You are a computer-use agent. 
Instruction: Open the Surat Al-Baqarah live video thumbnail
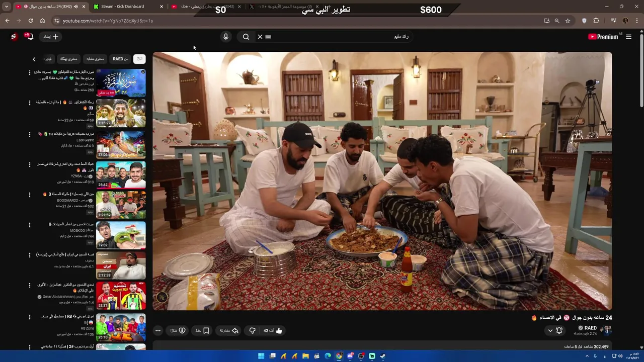coord(121,82)
